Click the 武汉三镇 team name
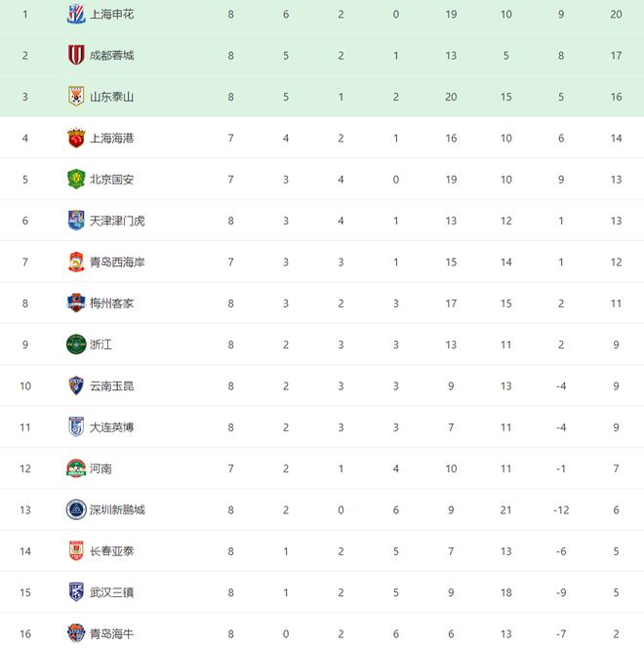Viewport: 644px width, 648px height. 111,592
